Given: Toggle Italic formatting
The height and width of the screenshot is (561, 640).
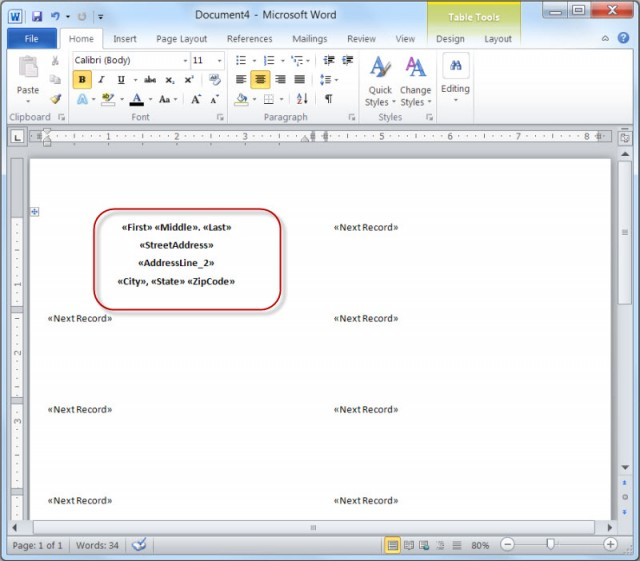Looking at the screenshot, I should click(101, 80).
